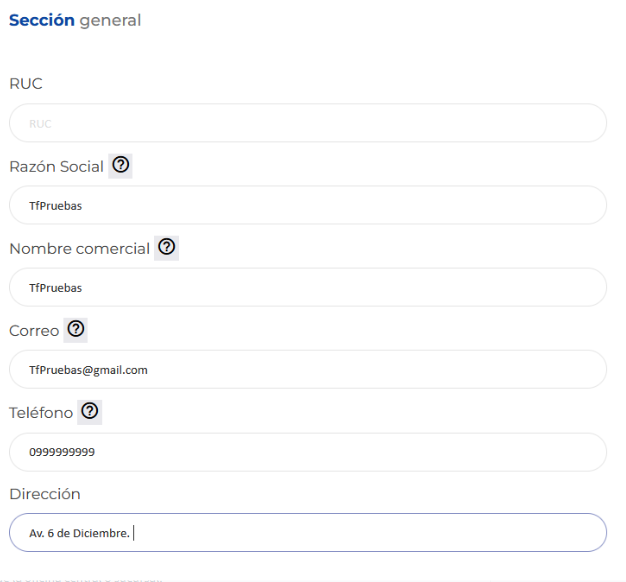Click the Dirección label text
Screen dimensions: 626x582
click(45, 494)
